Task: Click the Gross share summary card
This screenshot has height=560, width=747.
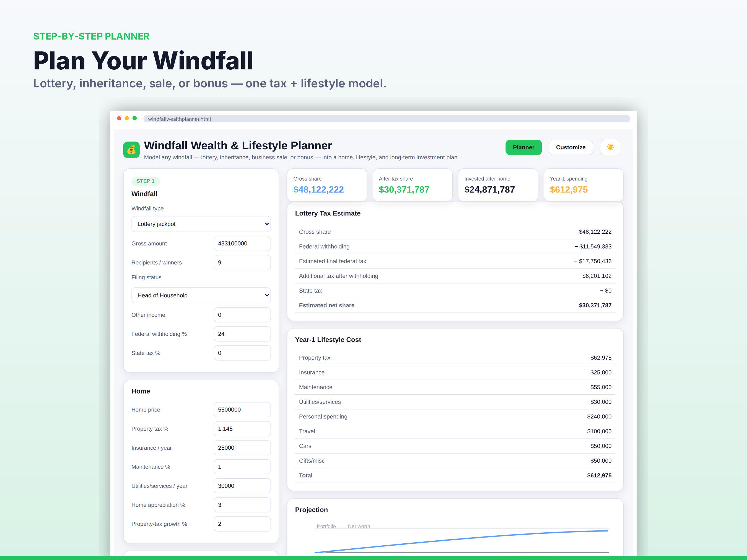Action: [x=327, y=185]
